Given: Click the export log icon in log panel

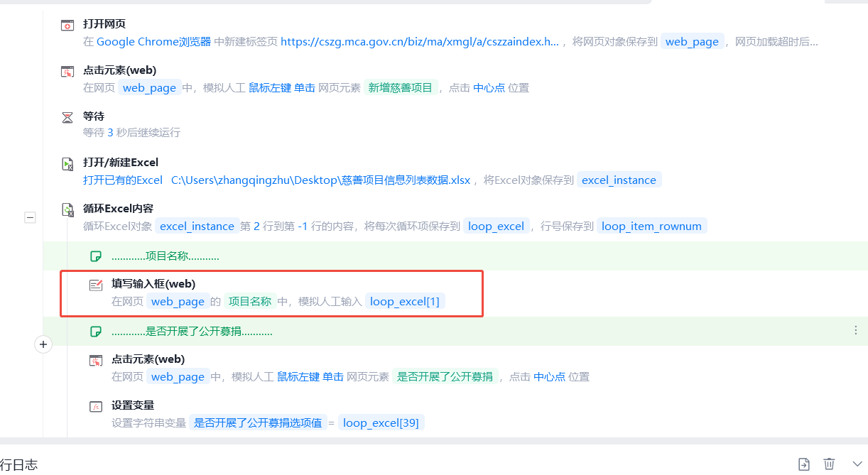Looking at the screenshot, I should [804, 464].
